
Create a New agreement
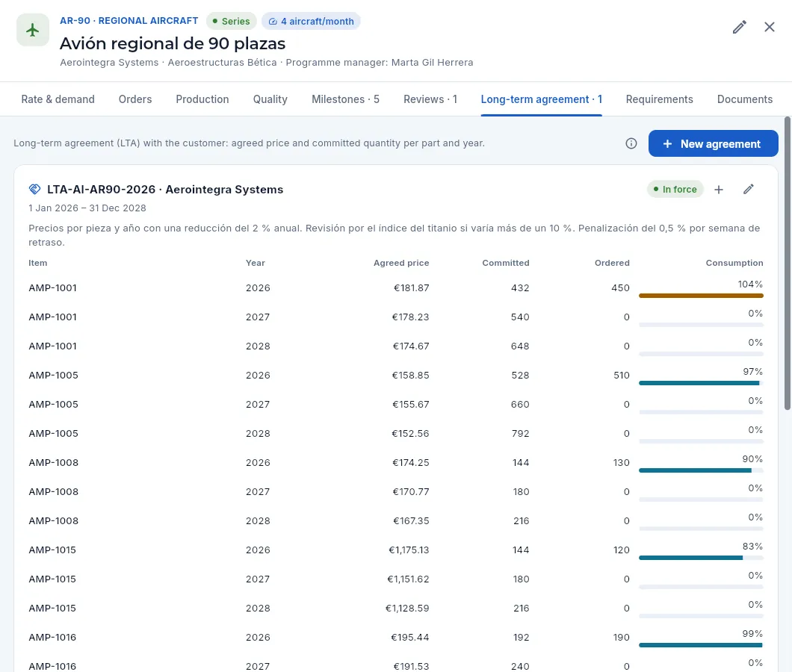[x=714, y=143]
